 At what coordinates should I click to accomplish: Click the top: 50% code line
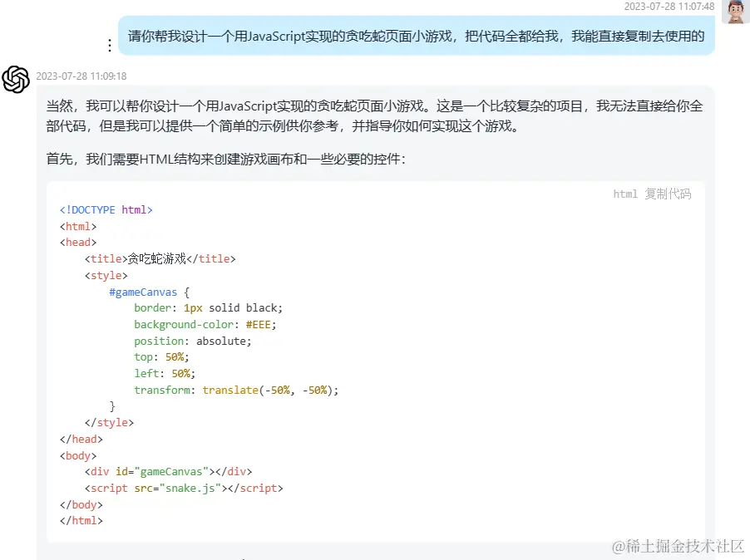point(161,357)
